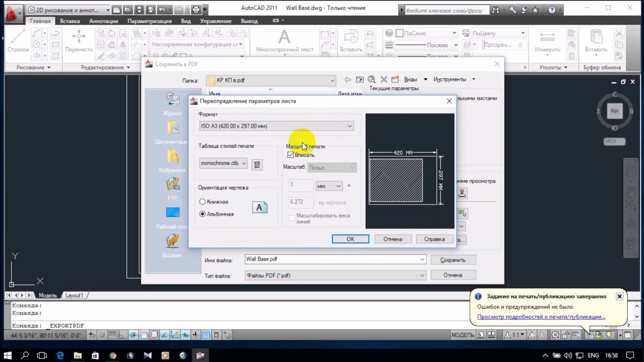Viewport: 644px width, 362px height.
Task: Open the Windows Start menu
Action: click(8, 355)
